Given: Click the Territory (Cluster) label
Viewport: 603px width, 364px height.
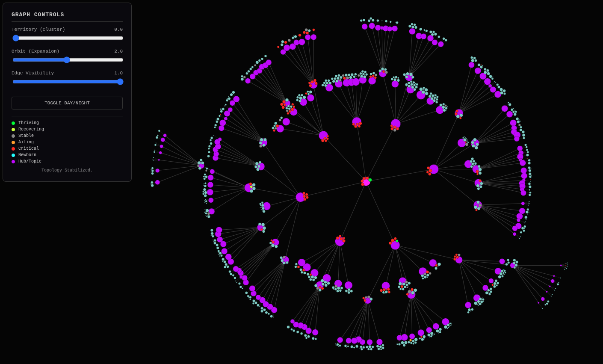Looking at the screenshot, I should pos(38,30).
